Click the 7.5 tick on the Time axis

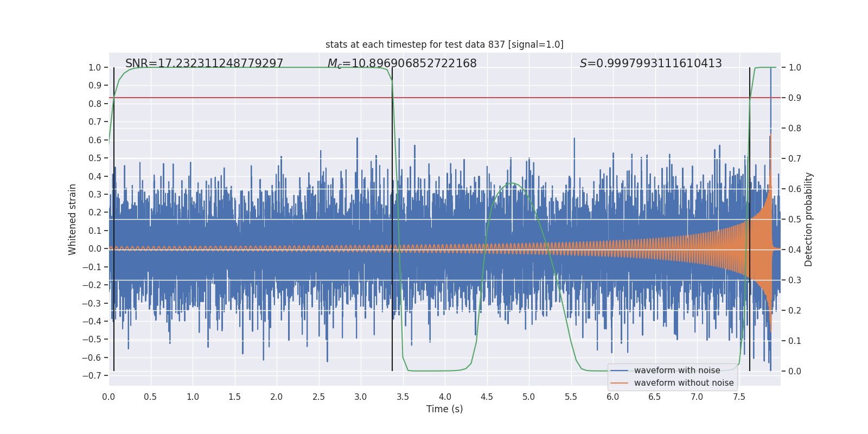[739, 397]
